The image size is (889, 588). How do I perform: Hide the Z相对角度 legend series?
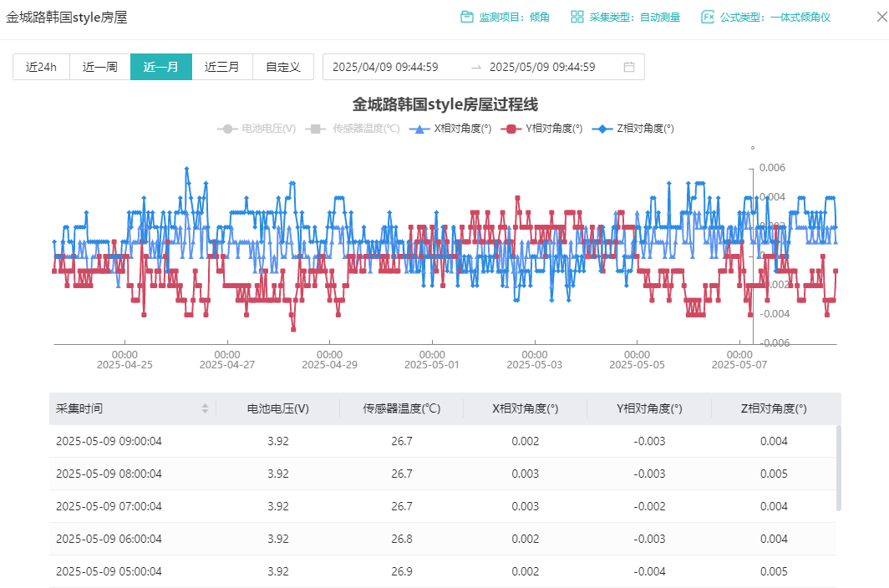pyautogui.click(x=632, y=129)
